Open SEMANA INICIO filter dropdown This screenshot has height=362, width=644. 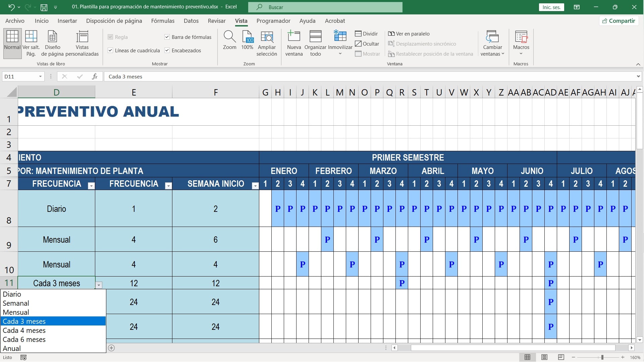coord(255,186)
